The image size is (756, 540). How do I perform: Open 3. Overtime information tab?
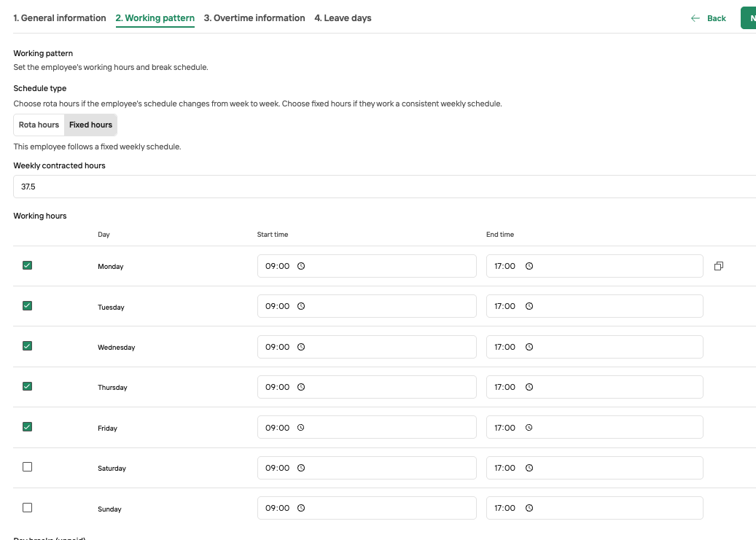coord(254,18)
